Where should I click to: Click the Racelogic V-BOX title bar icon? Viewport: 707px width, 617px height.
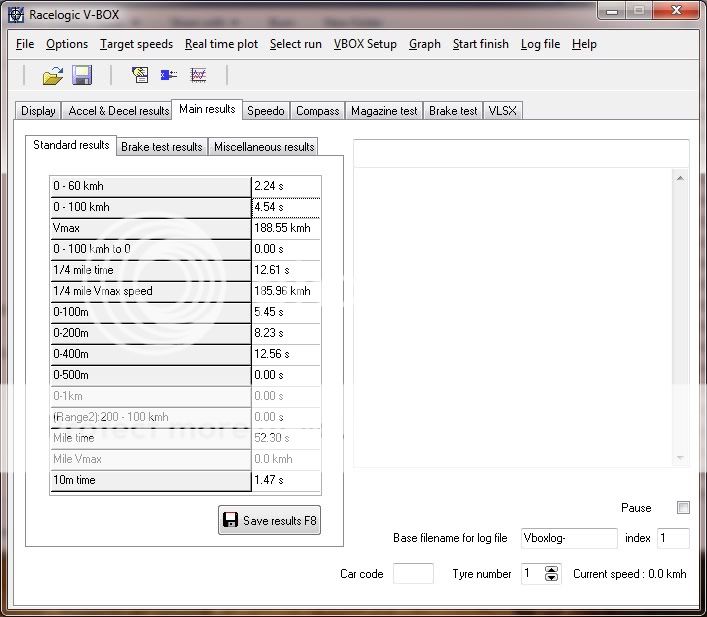(x=16, y=14)
